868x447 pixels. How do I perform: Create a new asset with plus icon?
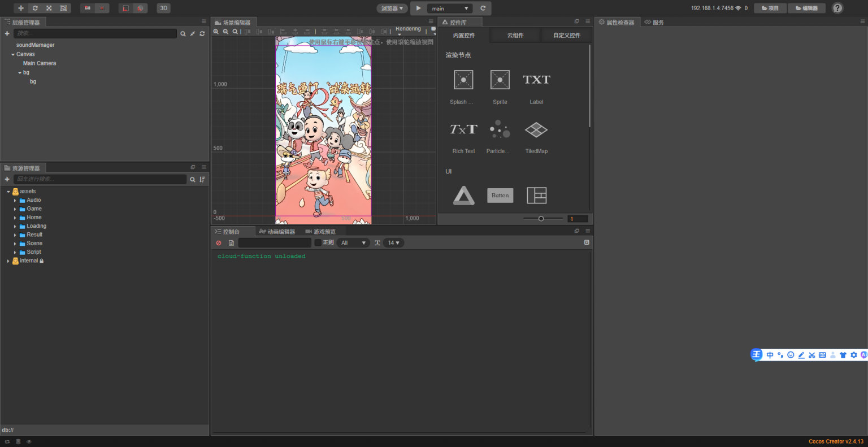coord(7,179)
